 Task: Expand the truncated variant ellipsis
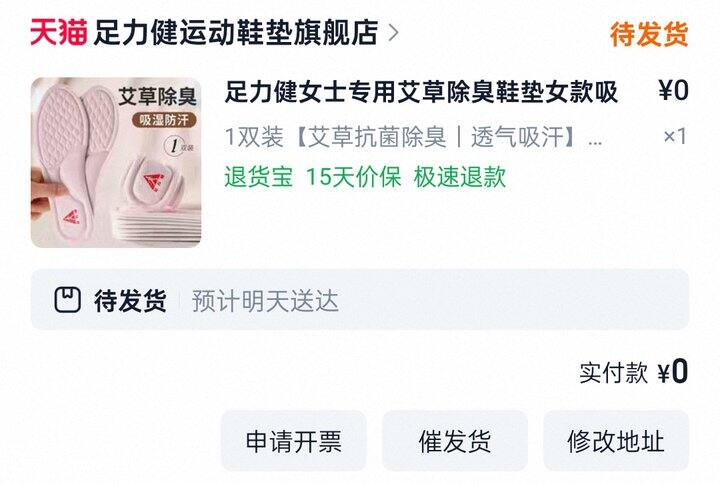point(595,141)
